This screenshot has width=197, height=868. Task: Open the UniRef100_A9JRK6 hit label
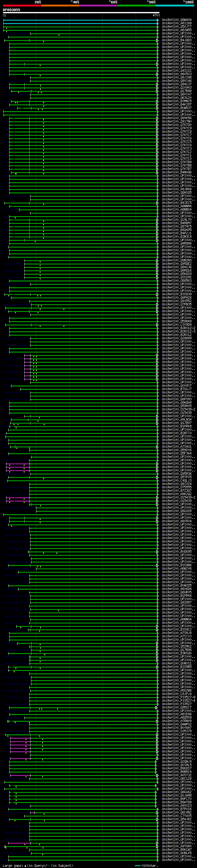click(177, 189)
